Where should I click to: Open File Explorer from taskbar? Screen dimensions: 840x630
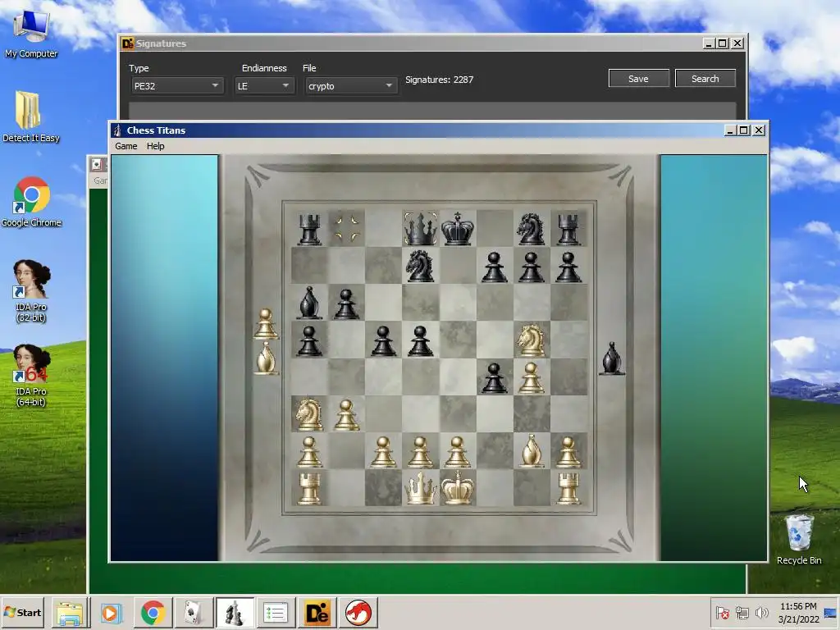pyautogui.click(x=71, y=613)
